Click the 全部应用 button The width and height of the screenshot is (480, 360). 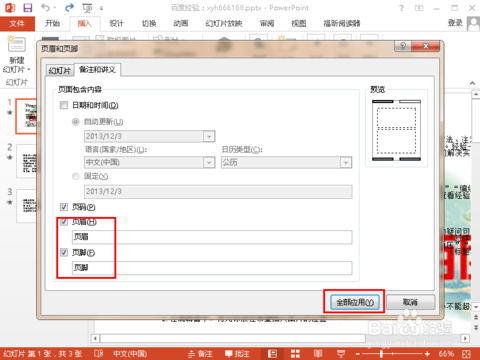[x=355, y=302]
